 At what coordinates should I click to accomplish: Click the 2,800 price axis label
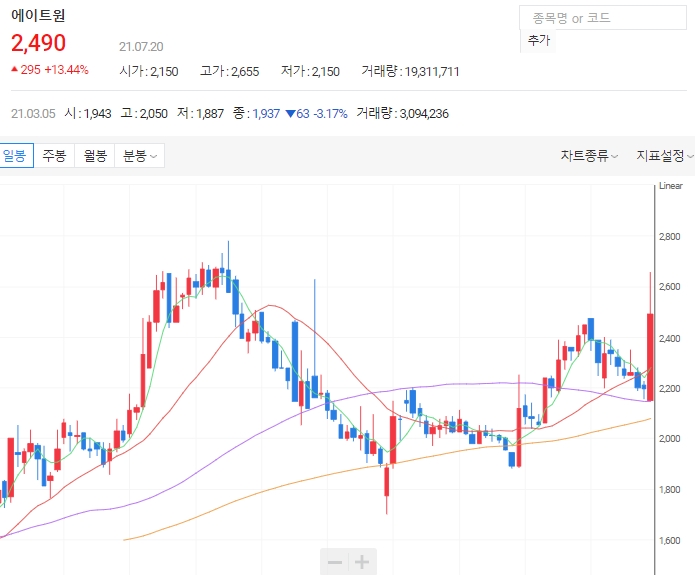669,237
